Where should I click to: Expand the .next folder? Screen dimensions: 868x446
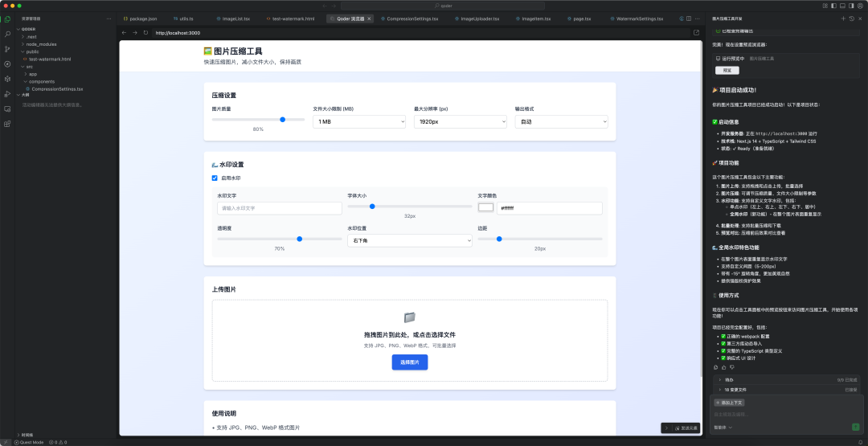coord(31,36)
